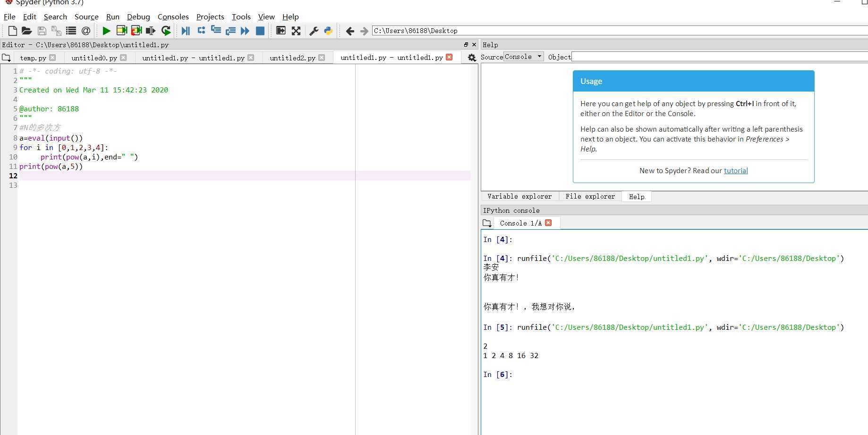The width and height of the screenshot is (868, 435).
Task: Select the Console 1/A tab
Action: [x=520, y=223]
